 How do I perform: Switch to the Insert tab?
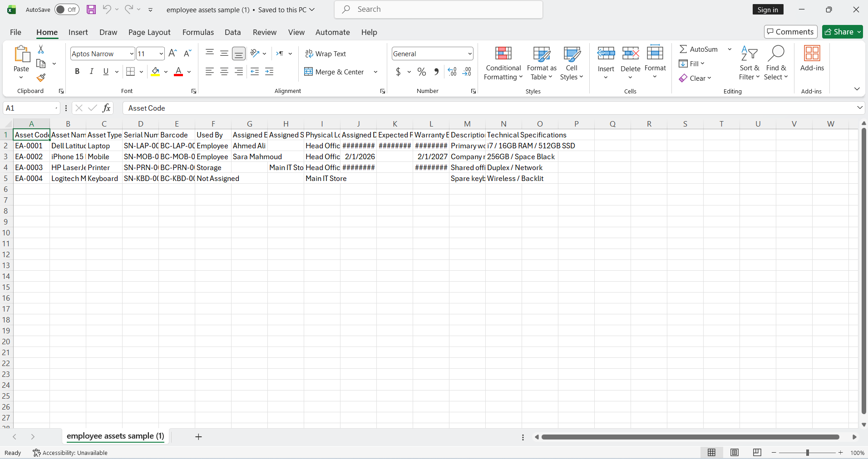(x=78, y=32)
